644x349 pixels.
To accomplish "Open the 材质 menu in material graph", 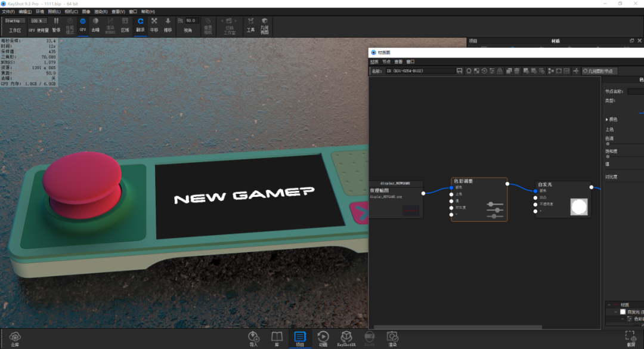I will 374,61.
